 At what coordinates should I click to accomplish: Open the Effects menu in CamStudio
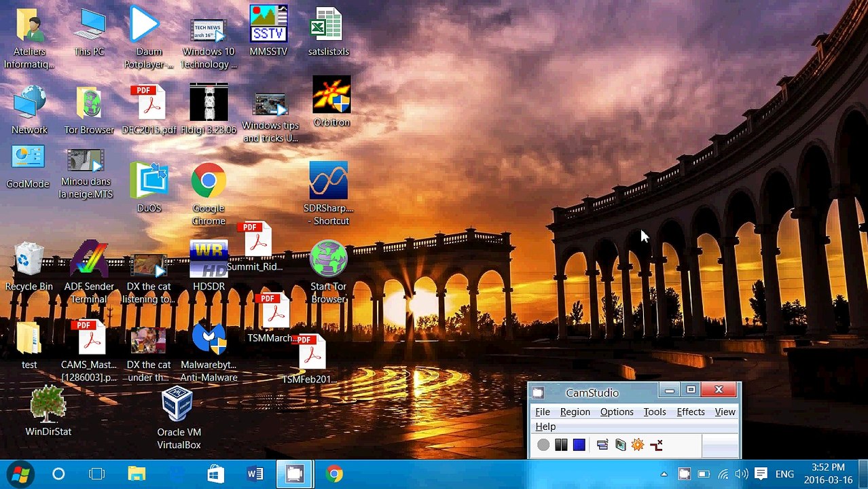[691, 412]
